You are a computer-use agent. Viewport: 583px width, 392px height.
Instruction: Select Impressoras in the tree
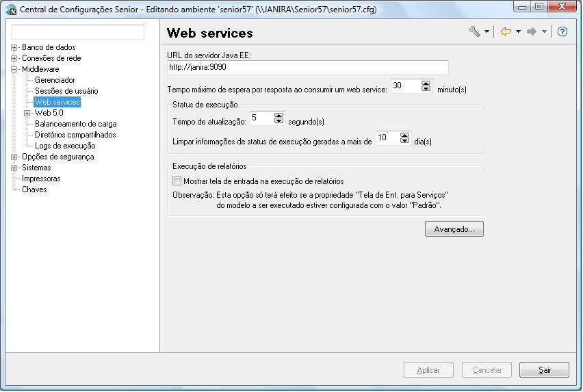tap(41, 179)
